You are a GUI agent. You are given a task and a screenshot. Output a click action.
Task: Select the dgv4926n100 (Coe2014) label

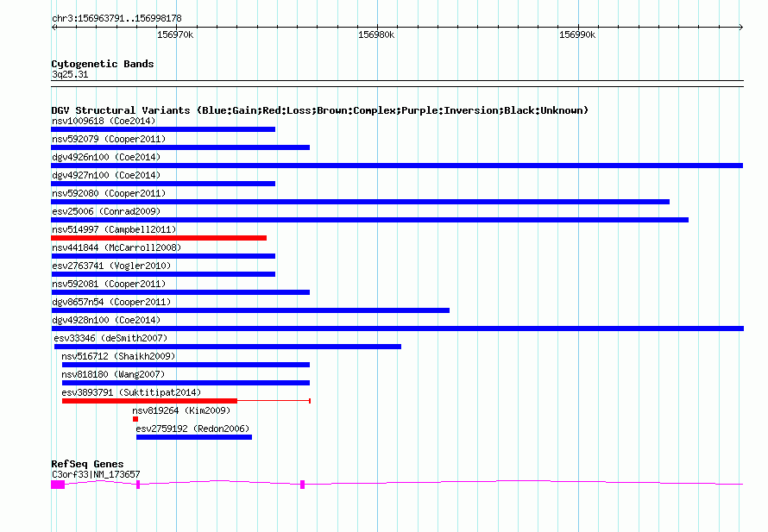click(x=106, y=157)
